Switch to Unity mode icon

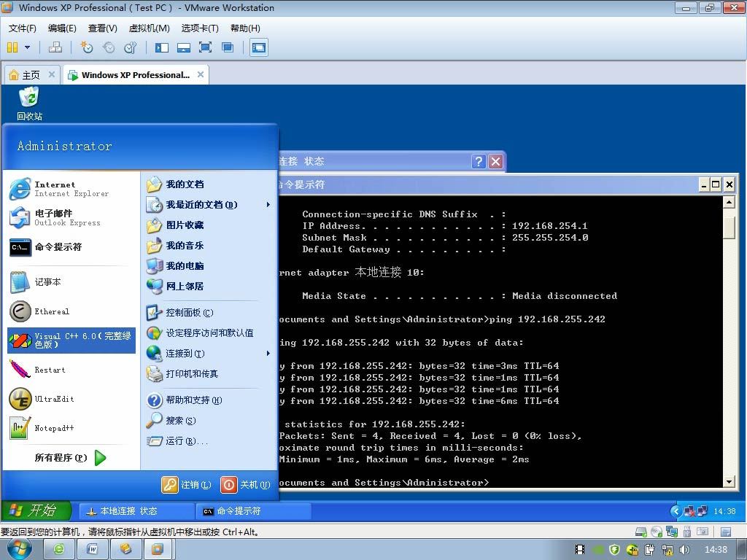[x=228, y=47]
